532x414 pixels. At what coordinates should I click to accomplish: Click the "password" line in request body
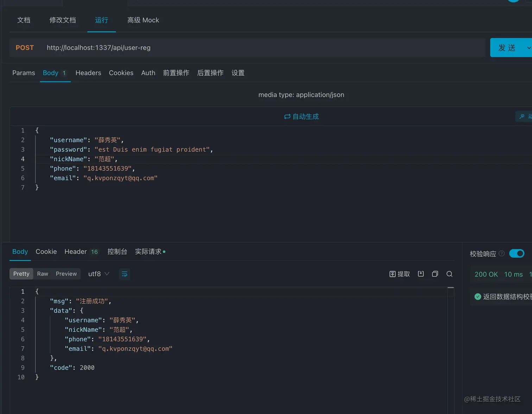click(131, 150)
